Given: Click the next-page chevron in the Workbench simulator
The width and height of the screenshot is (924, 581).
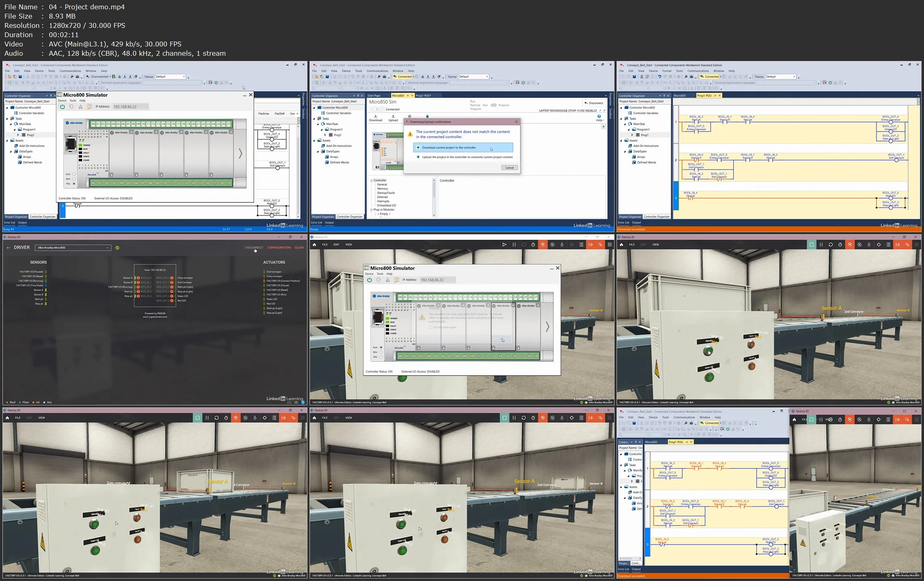Looking at the screenshot, I should pyautogui.click(x=240, y=153).
